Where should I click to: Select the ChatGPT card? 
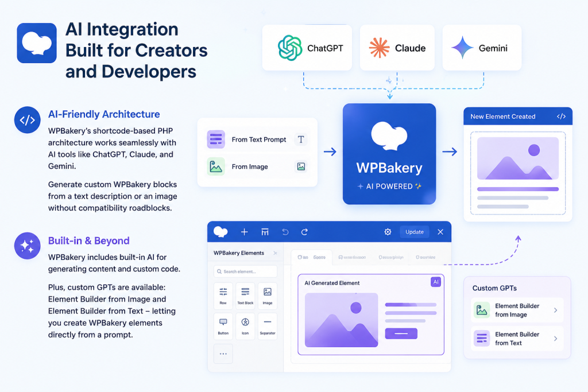pos(307,48)
